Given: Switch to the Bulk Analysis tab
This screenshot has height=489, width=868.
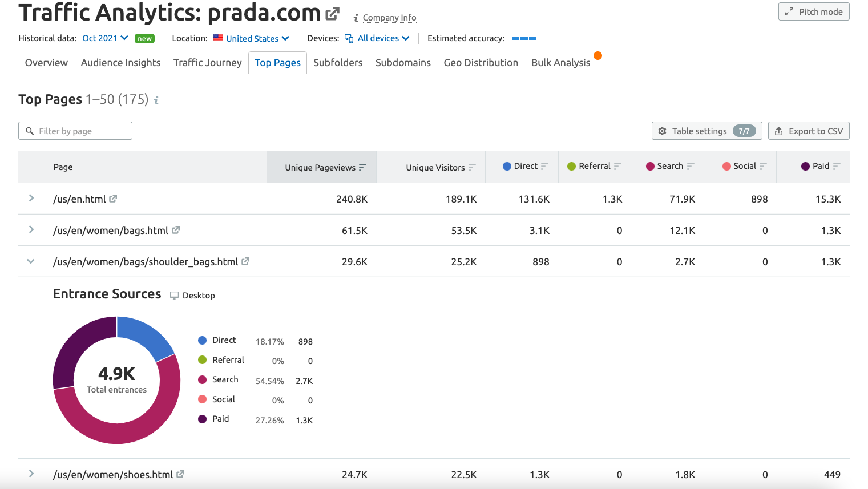Looking at the screenshot, I should (x=560, y=63).
